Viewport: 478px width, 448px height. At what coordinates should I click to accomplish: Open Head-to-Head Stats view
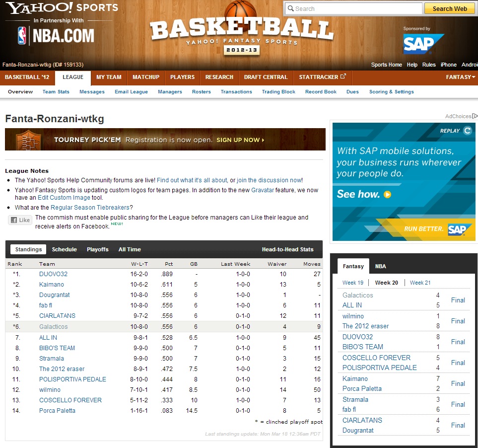coord(287,249)
